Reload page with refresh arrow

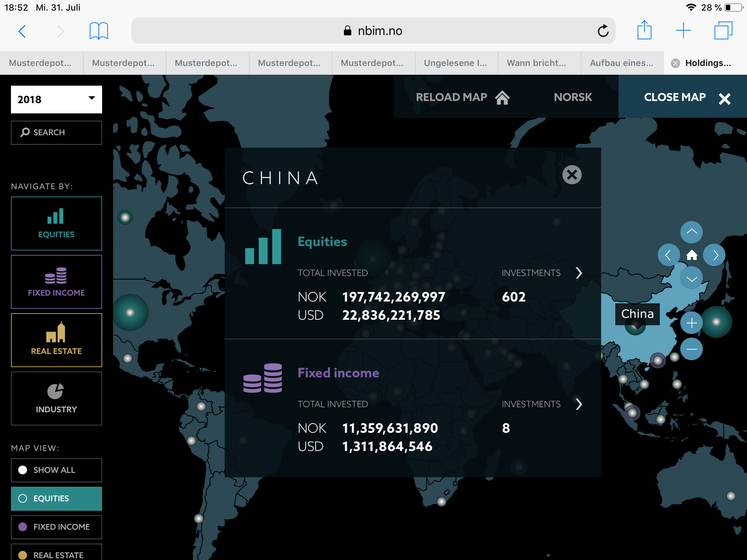pyautogui.click(x=603, y=31)
